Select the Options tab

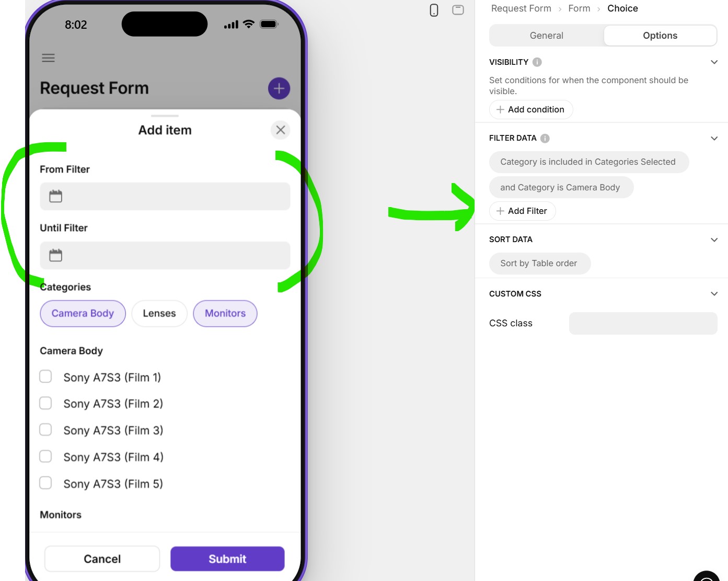pyautogui.click(x=660, y=36)
